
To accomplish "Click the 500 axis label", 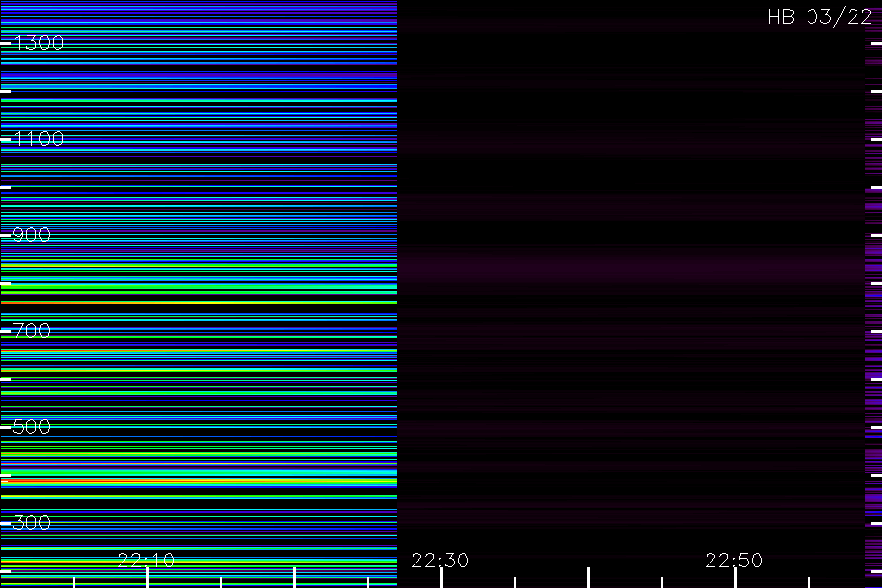I will coord(31,426).
